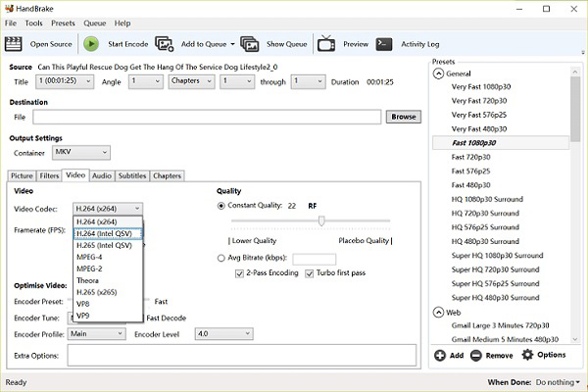The height and width of the screenshot is (392, 588).
Task: Open the Chapters range type dropdown
Action: 191,81
